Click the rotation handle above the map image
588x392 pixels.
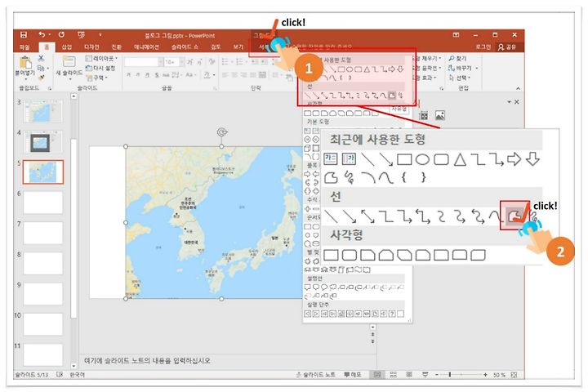(222, 132)
